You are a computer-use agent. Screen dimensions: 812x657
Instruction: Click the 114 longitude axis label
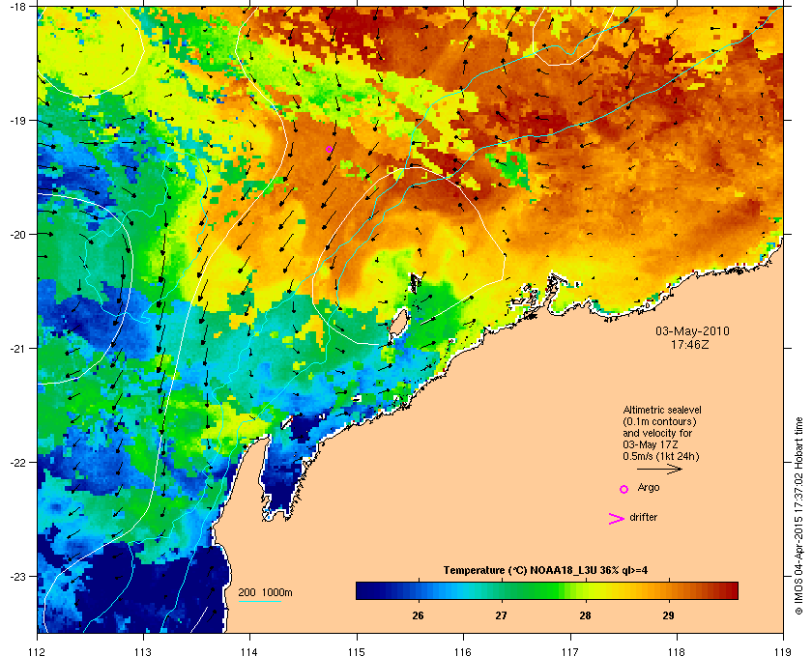(x=249, y=652)
